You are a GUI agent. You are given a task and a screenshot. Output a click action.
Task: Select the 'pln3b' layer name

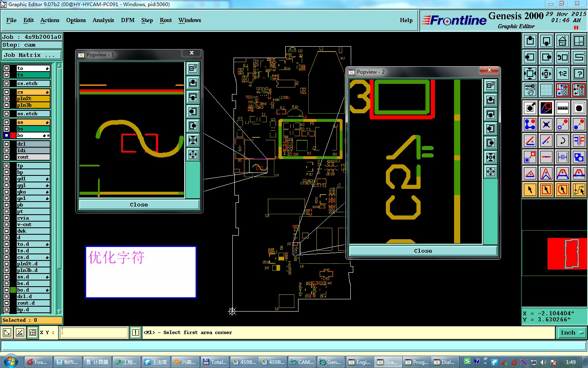[x=33, y=105]
